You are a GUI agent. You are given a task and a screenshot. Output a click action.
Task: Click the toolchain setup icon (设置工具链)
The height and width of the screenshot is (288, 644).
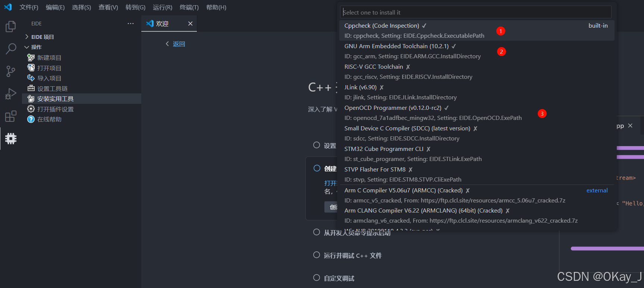click(x=31, y=88)
